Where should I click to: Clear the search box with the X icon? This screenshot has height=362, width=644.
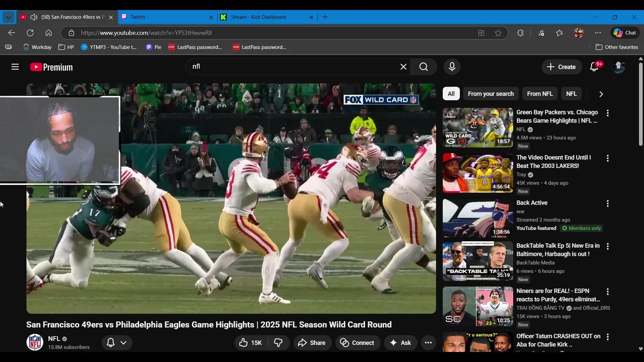coord(404,67)
